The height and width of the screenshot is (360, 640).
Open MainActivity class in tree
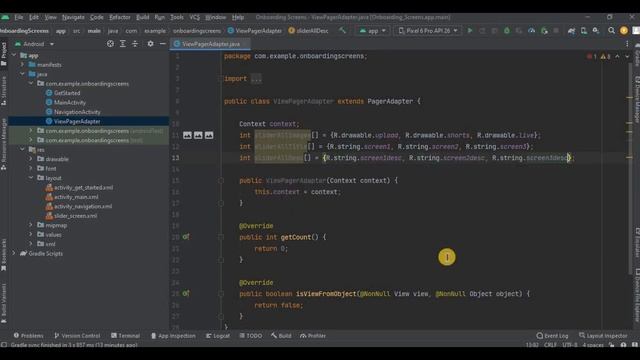point(70,102)
